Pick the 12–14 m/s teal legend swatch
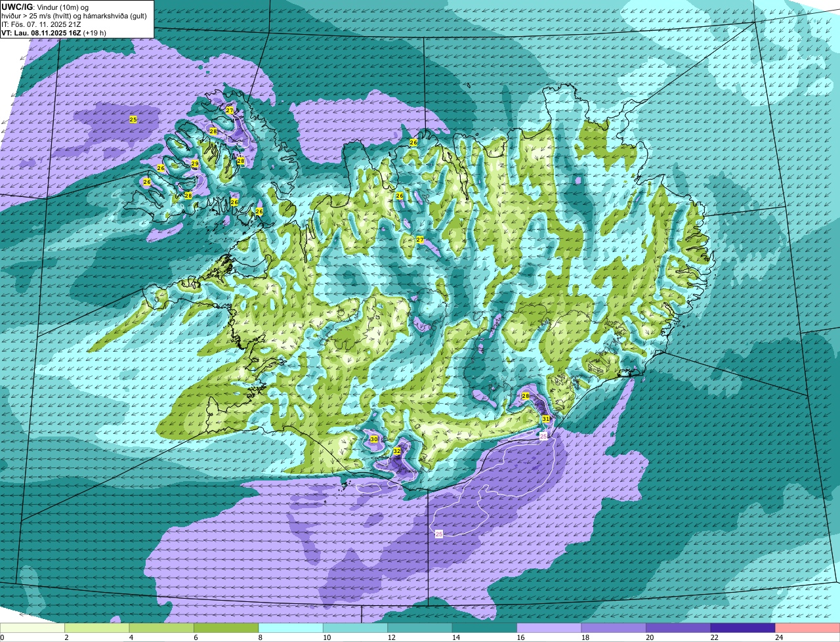The height and width of the screenshot is (642, 840). click(x=420, y=628)
